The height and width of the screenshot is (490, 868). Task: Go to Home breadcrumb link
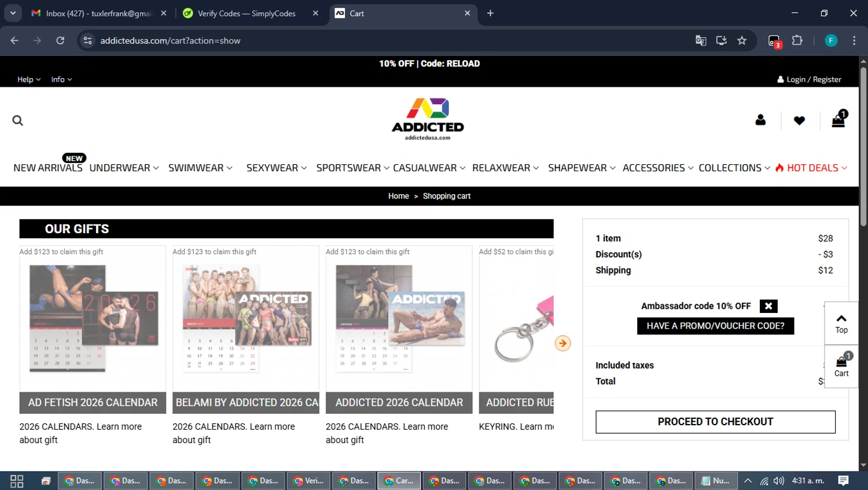click(398, 196)
